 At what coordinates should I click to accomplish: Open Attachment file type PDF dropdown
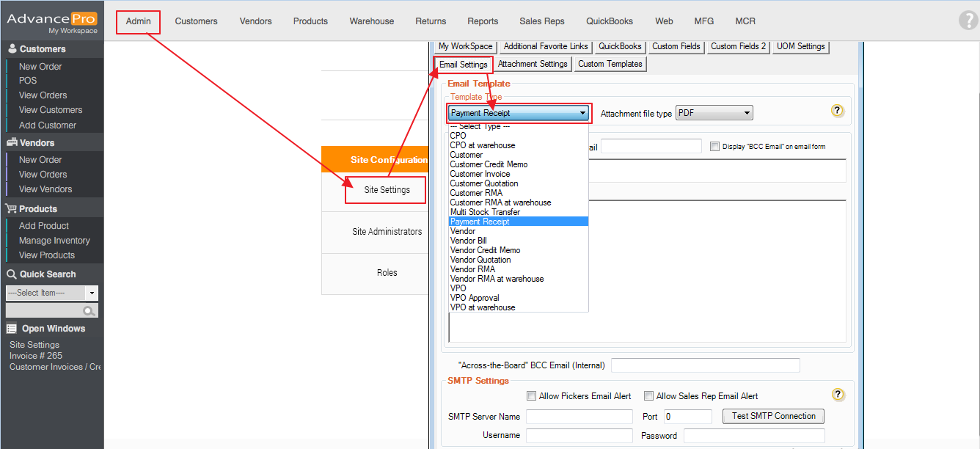(x=714, y=113)
